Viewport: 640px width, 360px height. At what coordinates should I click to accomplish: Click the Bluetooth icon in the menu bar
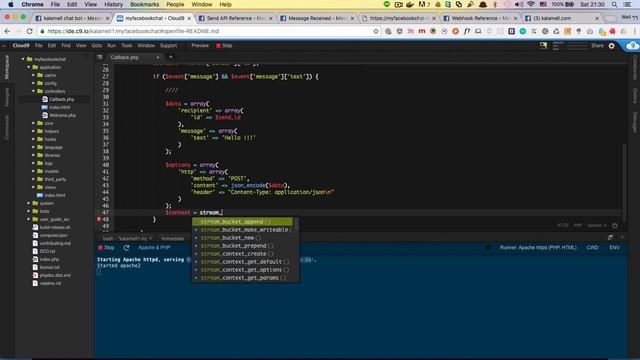point(495,4)
